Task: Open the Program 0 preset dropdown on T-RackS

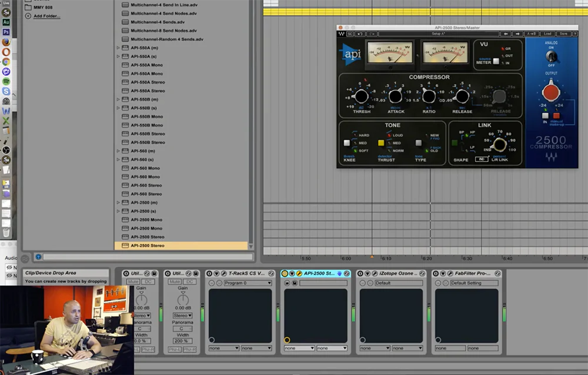Action: tap(248, 283)
